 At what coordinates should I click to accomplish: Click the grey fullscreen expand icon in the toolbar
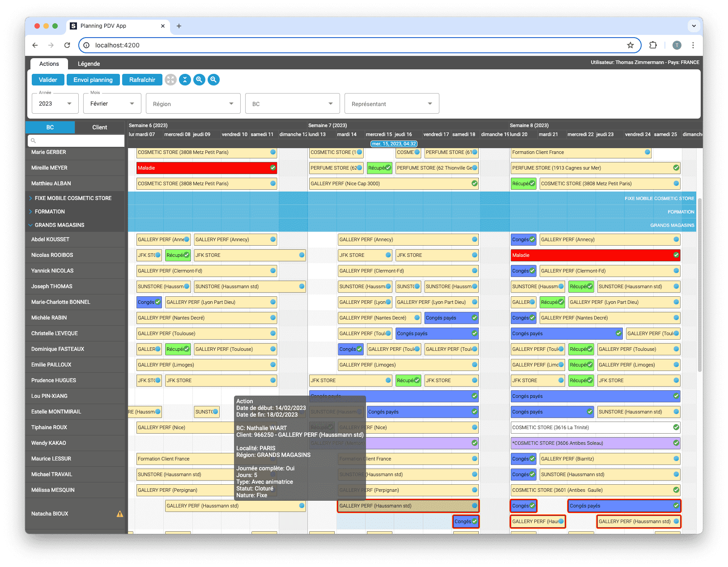click(x=170, y=80)
